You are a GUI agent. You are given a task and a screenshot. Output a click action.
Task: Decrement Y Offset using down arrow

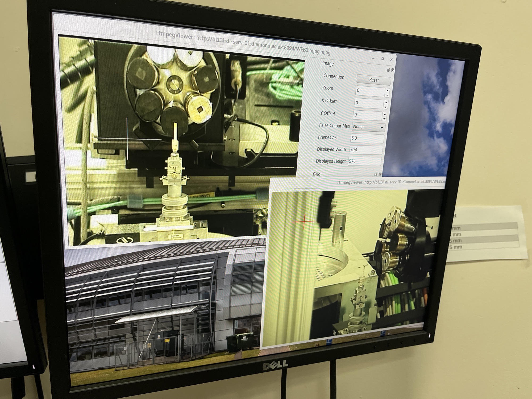pyautogui.click(x=384, y=119)
